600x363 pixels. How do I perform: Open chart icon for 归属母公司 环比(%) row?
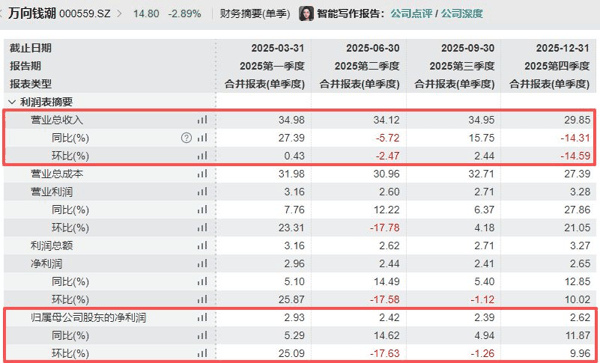[x=202, y=353]
